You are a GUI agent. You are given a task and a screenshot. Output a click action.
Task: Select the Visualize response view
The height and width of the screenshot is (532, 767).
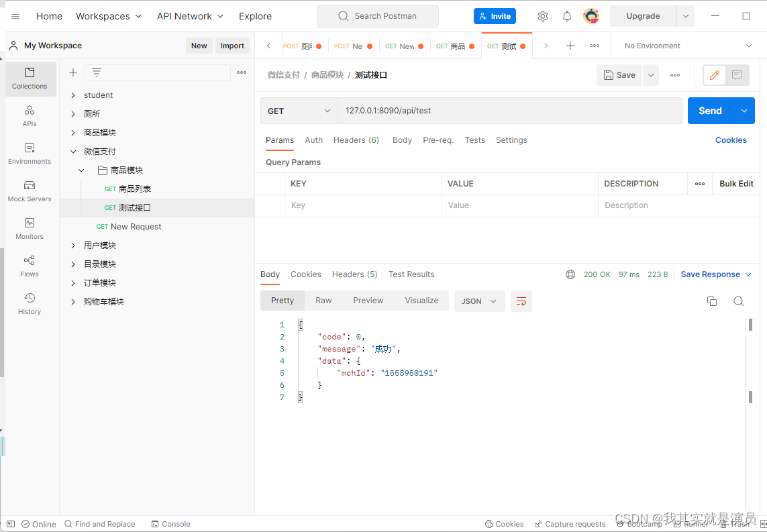coord(421,301)
